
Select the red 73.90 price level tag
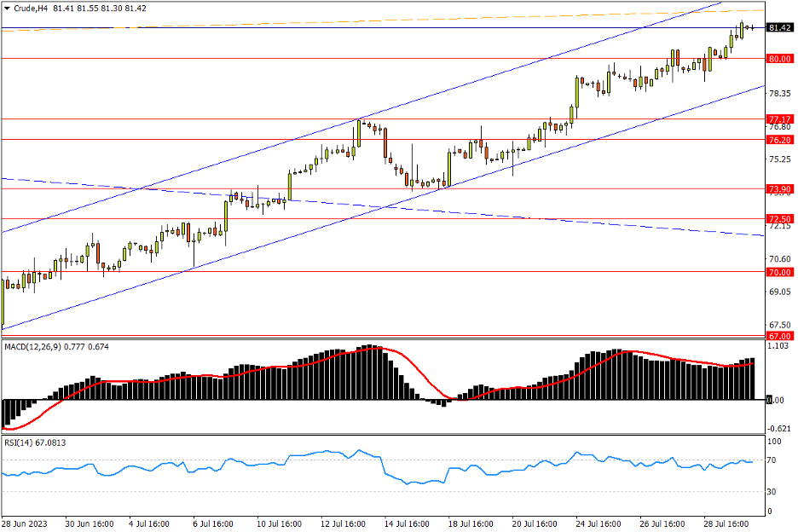click(x=779, y=188)
